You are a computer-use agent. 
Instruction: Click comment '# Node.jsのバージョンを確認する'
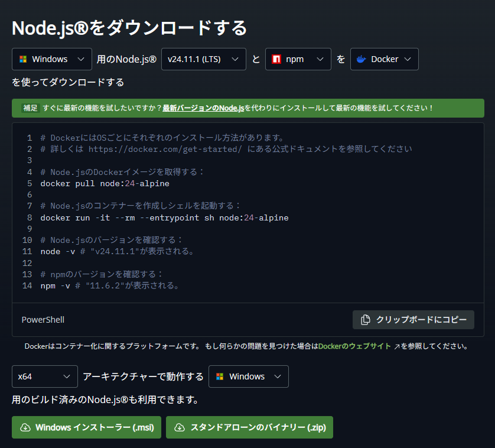pos(111,240)
